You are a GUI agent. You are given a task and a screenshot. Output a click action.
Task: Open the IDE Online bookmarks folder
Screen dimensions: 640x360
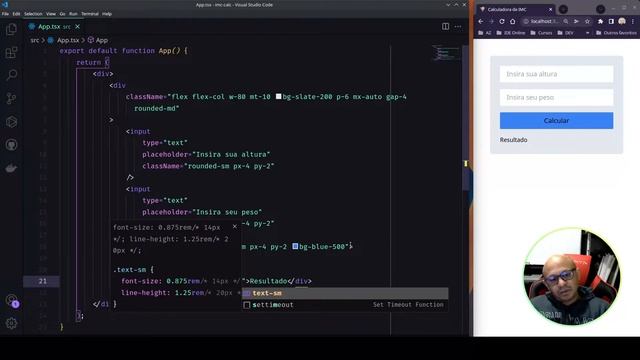pyautogui.click(x=511, y=33)
